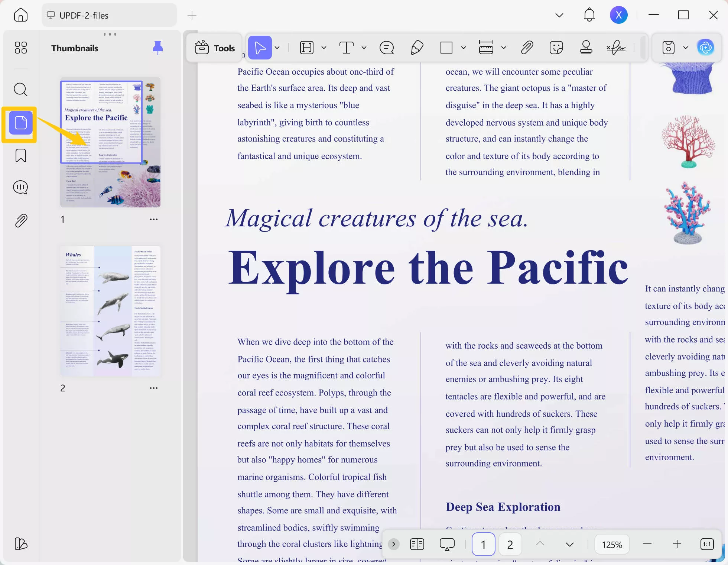Open the shape tool dropdown
This screenshot has width=728, height=565.
463,48
